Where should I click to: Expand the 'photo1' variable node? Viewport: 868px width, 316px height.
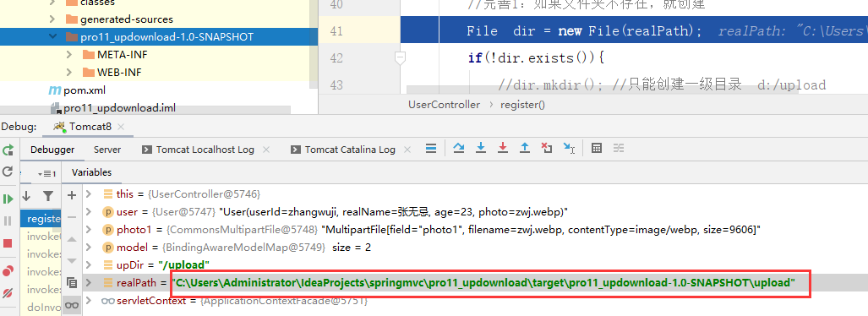(x=89, y=230)
